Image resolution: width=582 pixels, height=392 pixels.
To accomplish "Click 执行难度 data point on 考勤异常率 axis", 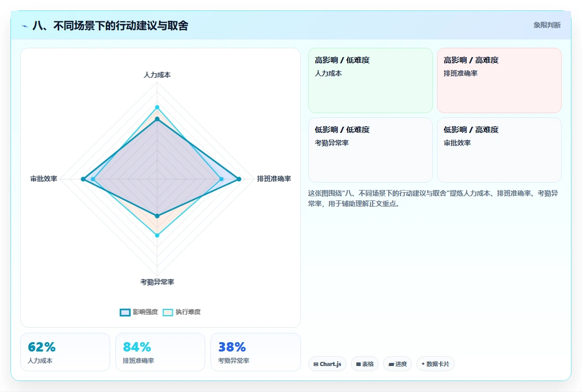I will click(157, 235).
